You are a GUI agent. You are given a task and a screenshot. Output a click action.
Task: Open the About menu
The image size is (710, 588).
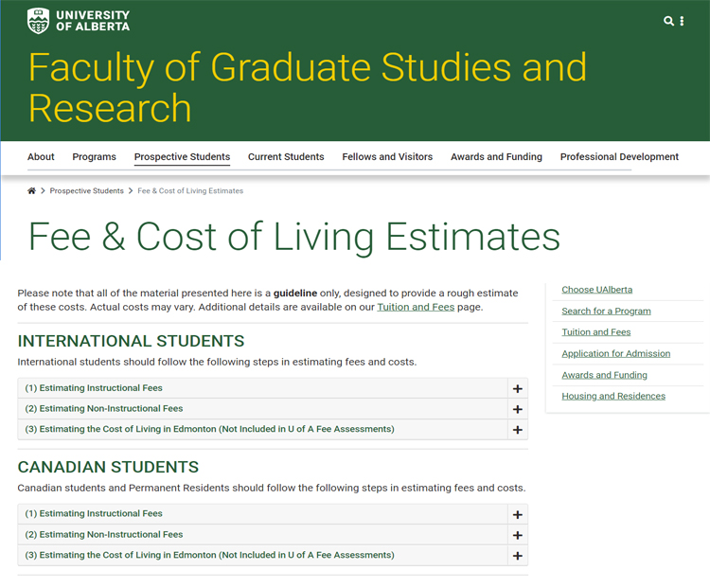coord(41,157)
